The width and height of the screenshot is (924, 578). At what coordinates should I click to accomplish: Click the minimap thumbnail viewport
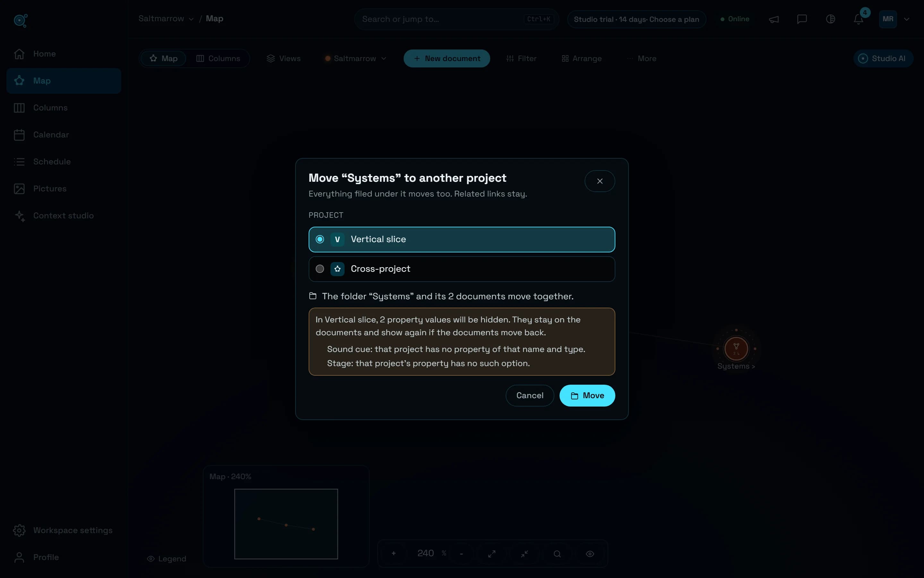286,524
